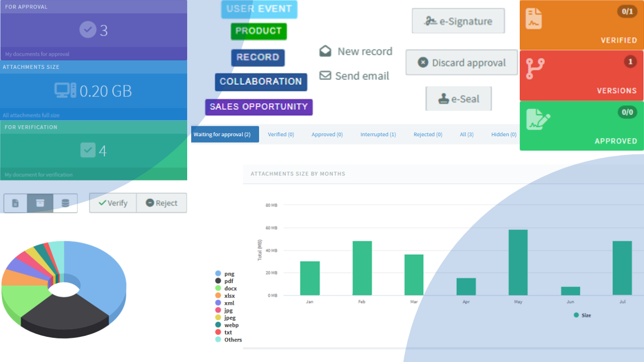This screenshot has width=644, height=362.
Task: Click the webp legend color swatch
Action: click(x=218, y=325)
